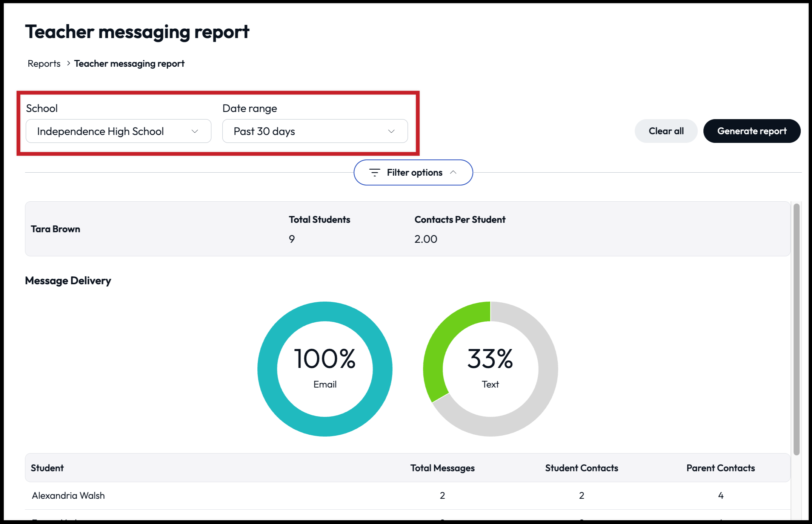Click the Tara Brown teacher card

point(55,229)
